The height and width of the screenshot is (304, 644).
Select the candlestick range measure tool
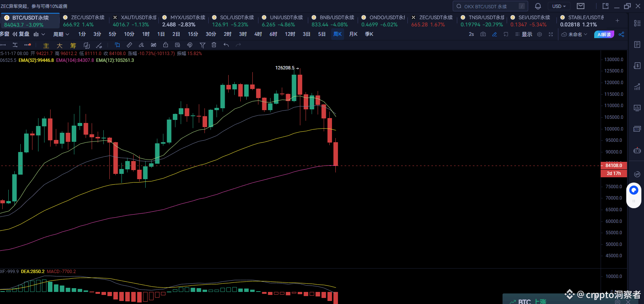pos(154,45)
